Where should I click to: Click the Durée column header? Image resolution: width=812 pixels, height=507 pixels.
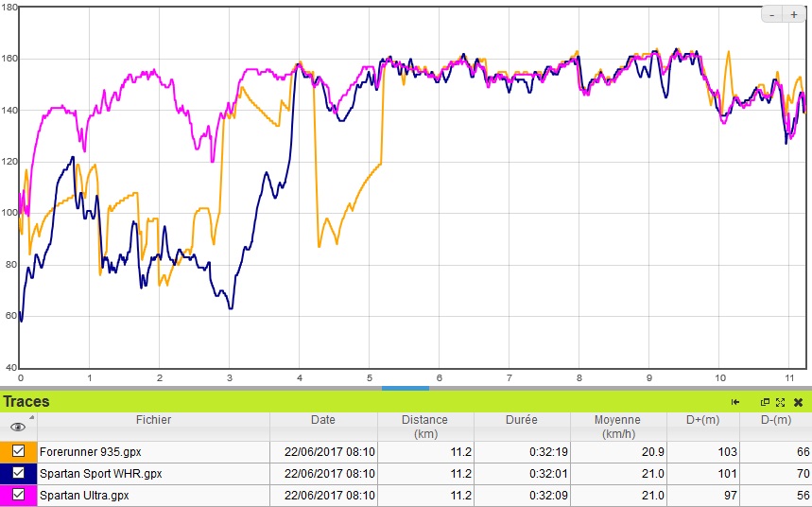tap(521, 420)
